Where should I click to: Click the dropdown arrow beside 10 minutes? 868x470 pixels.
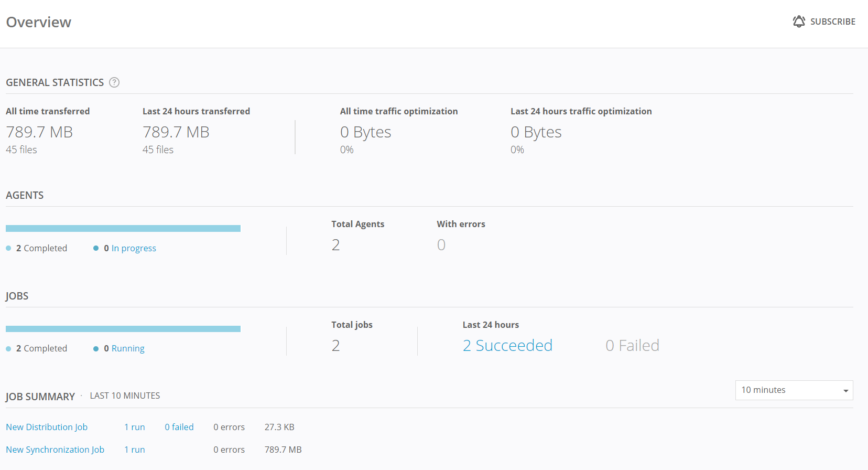tap(845, 391)
